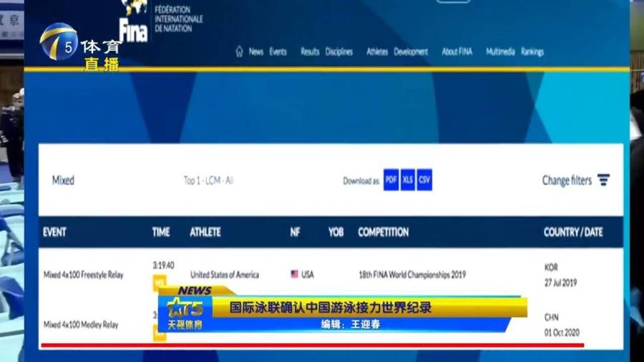Click the 01 Oct 2020 date
Screen dimensions: 644x362
(x=562, y=333)
